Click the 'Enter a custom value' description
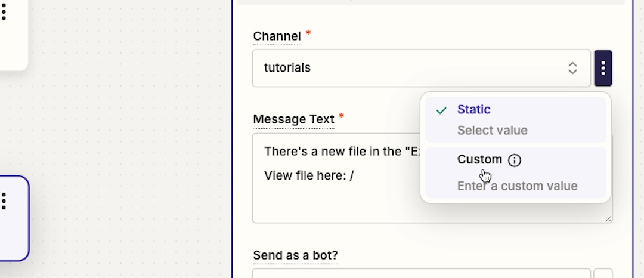 [517, 186]
